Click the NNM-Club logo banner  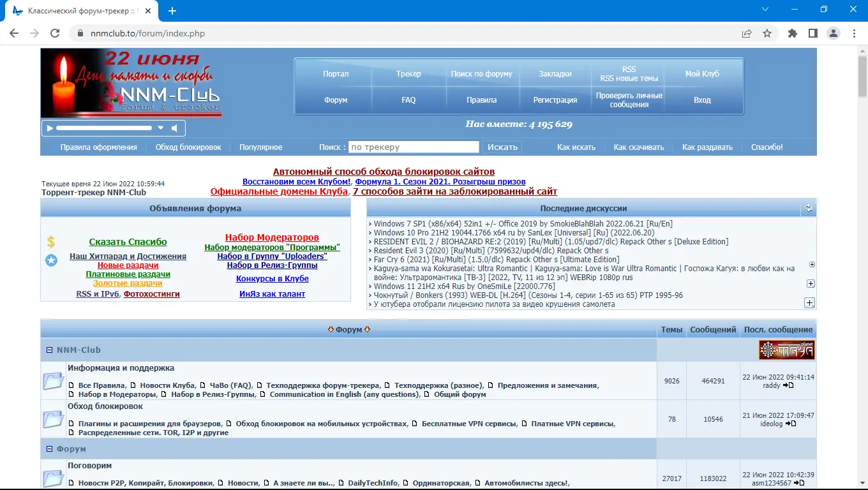pos(131,84)
